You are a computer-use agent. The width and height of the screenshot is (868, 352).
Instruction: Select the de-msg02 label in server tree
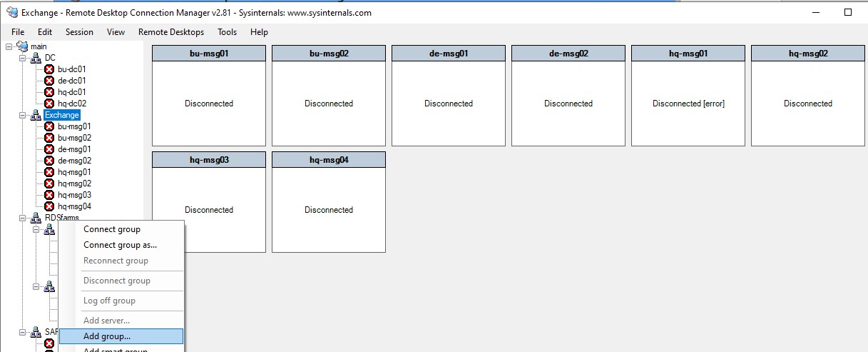[75, 161]
